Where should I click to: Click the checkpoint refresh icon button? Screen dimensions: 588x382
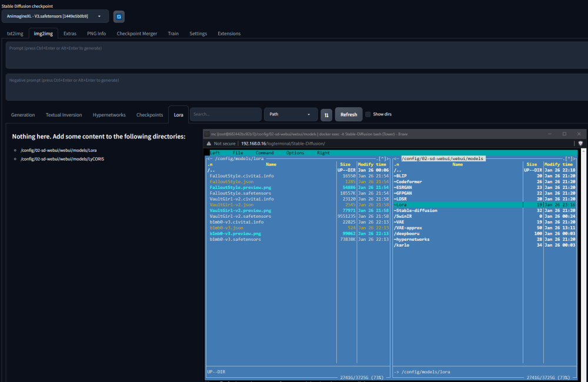coord(119,16)
